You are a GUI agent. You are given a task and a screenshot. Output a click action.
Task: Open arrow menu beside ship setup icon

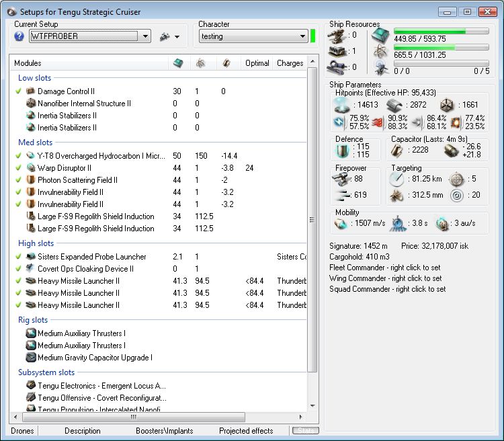[177, 37]
